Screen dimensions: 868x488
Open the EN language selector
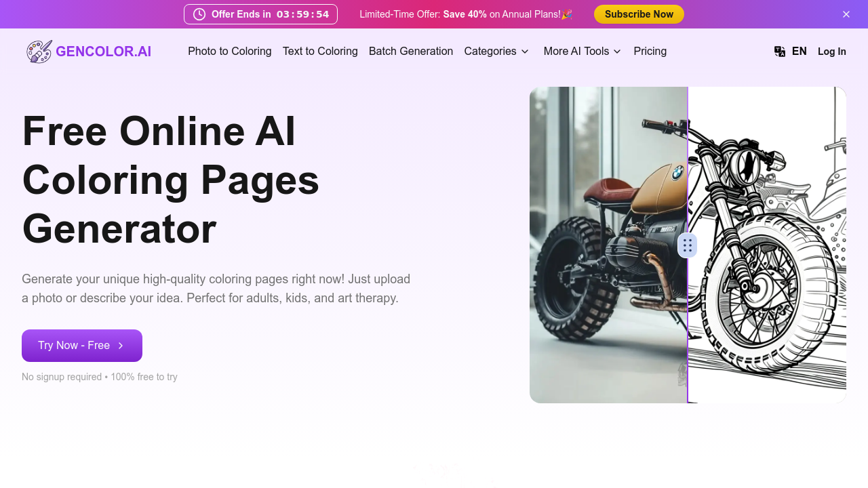tap(799, 52)
